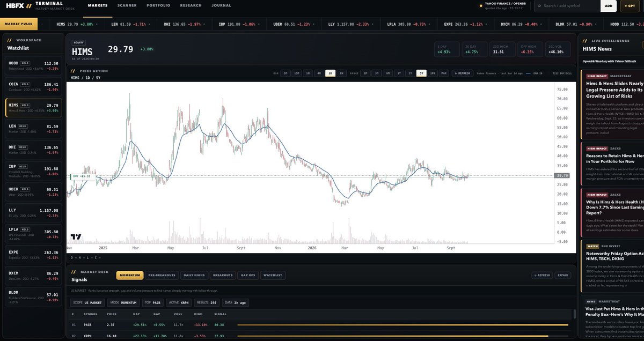644x341 pixels.
Task: Open the Research tab
Action: 191,5
